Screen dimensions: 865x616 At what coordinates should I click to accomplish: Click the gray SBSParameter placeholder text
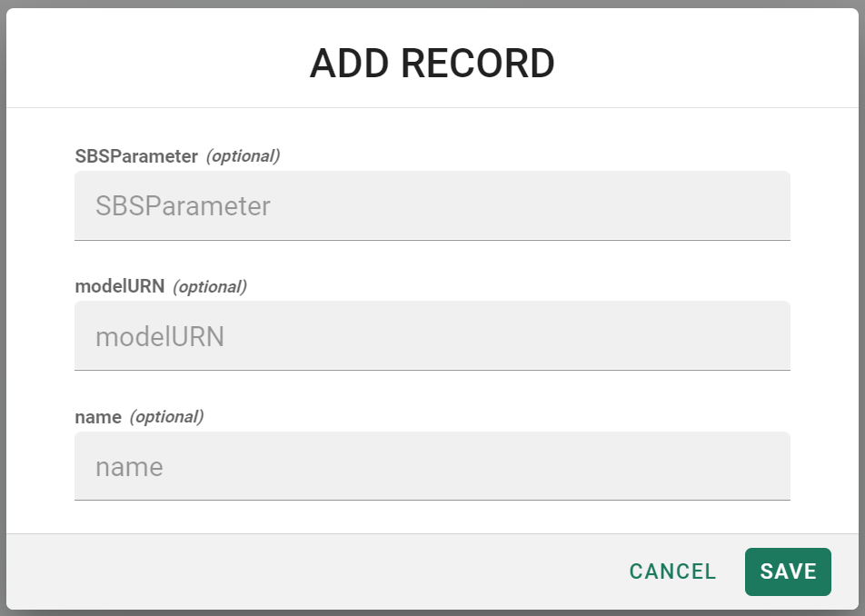183,206
